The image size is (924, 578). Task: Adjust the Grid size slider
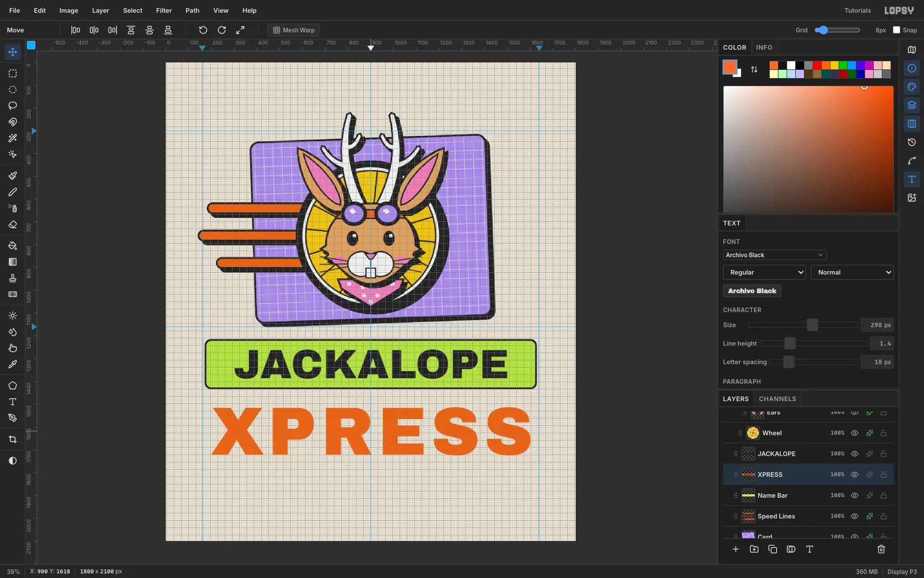pyautogui.click(x=837, y=30)
